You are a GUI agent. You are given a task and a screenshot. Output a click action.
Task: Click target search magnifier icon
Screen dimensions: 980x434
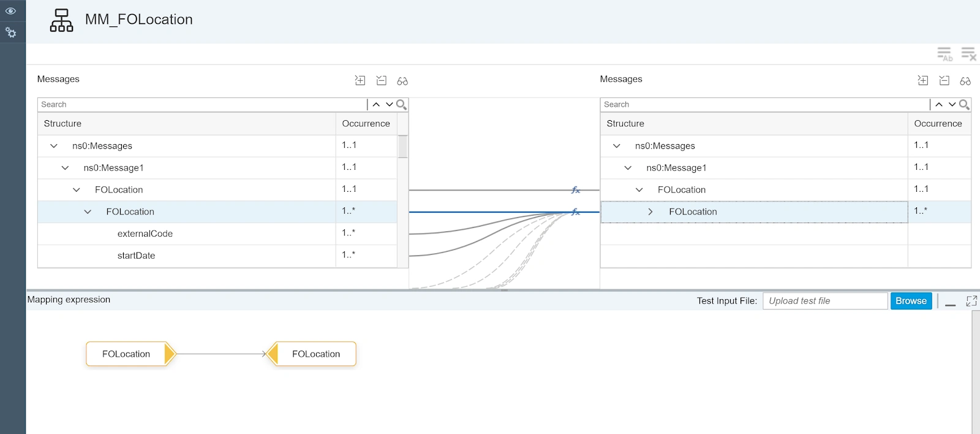pyautogui.click(x=964, y=105)
